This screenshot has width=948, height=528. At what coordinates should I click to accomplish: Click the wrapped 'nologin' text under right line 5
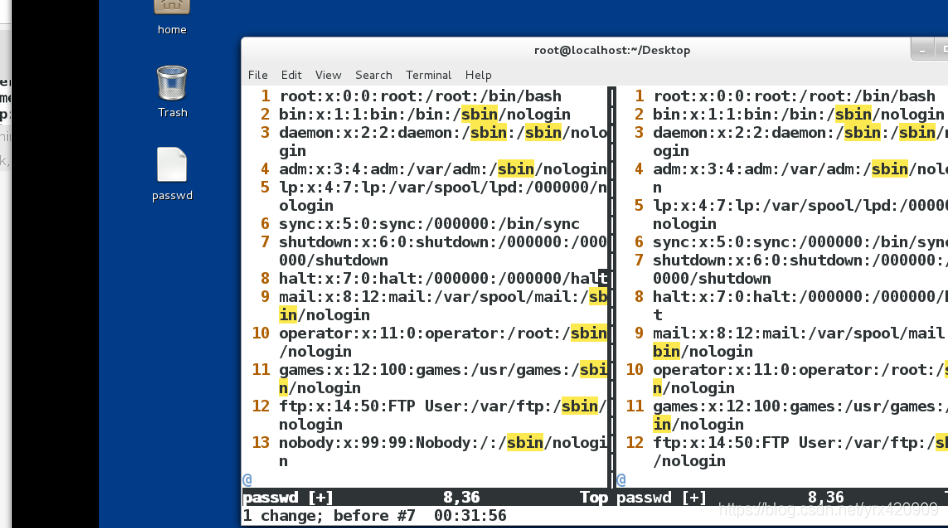click(684, 224)
